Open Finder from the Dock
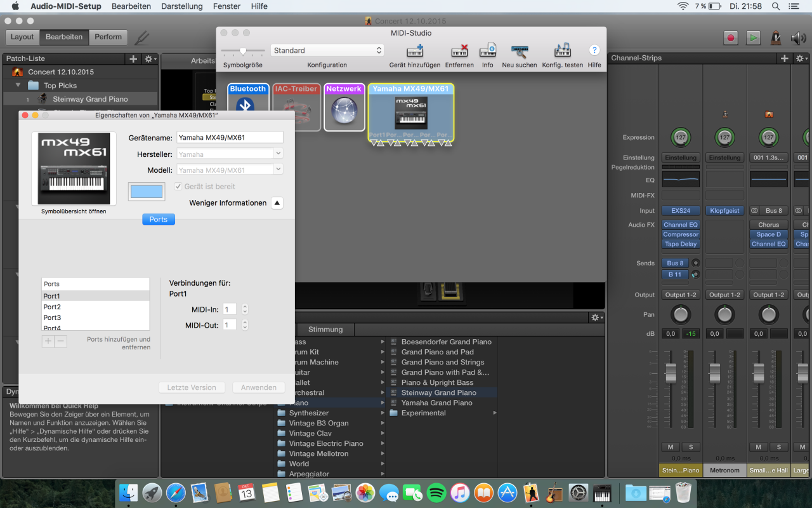 pyautogui.click(x=129, y=492)
